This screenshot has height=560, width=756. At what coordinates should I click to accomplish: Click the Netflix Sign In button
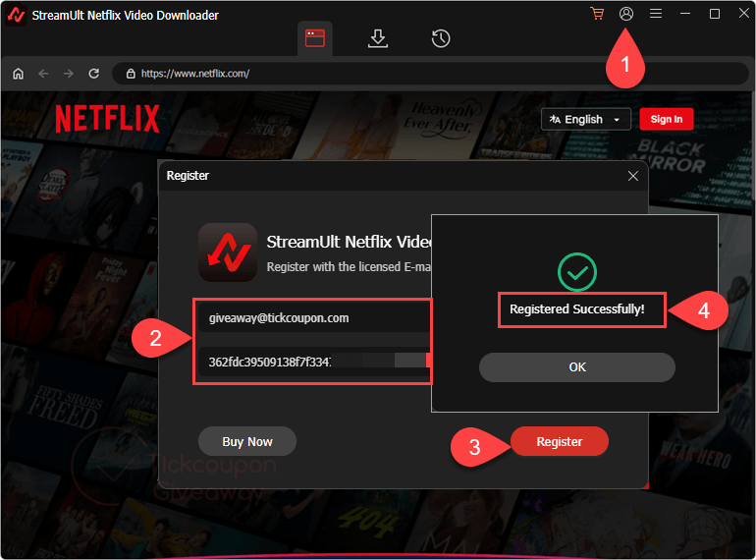pyautogui.click(x=667, y=119)
